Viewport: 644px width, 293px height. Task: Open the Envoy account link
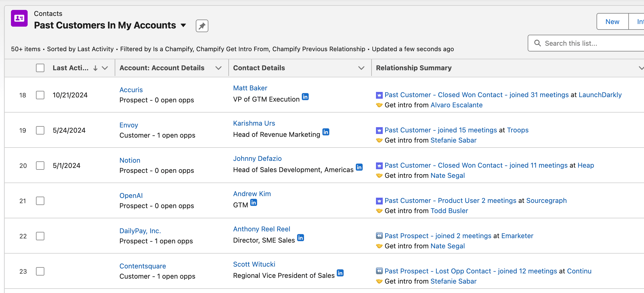tap(129, 125)
